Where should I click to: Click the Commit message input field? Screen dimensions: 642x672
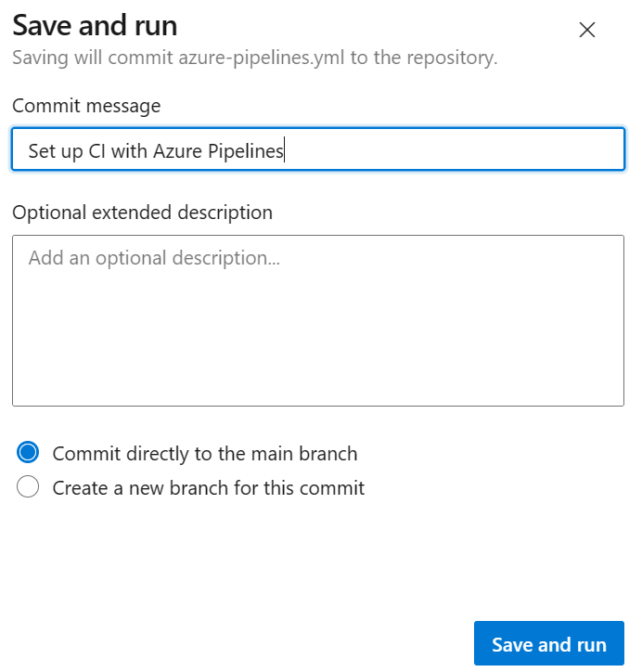pyautogui.click(x=317, y=150)
